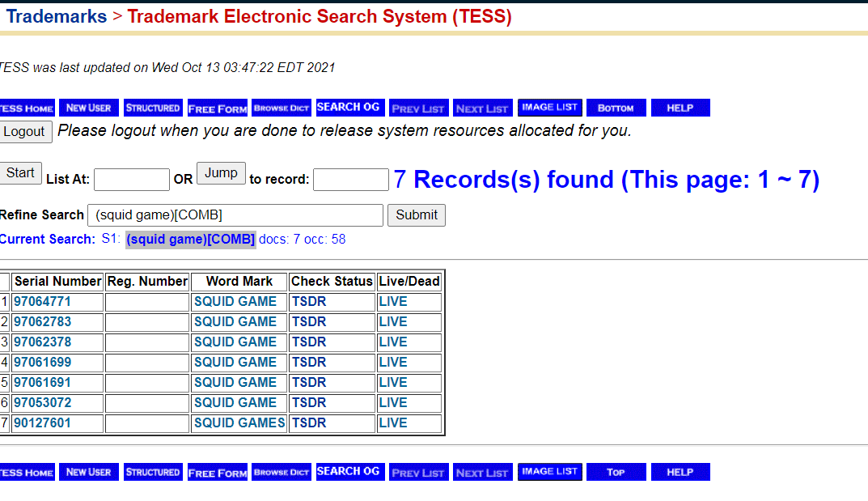Image resolution: width=868 pixels, height=501 pixels.
Task: Click the Browse Dict button at top
Action: tap(282, 108)
